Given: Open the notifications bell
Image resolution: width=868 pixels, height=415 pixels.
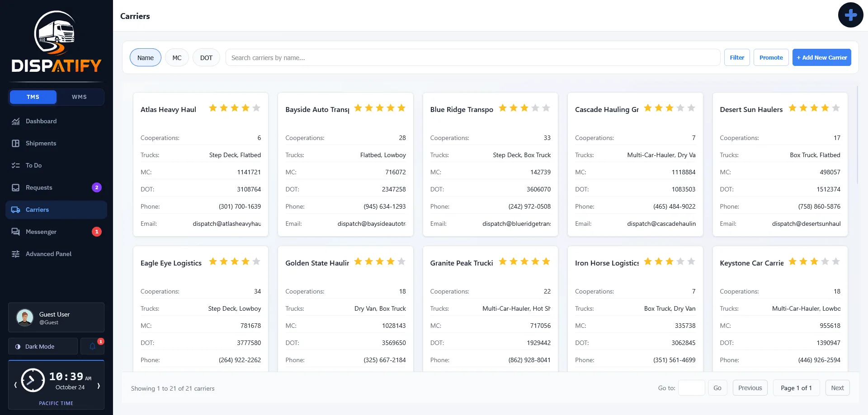Looking at the screenshot, I should pyautogui.click(x=92, y=346).
